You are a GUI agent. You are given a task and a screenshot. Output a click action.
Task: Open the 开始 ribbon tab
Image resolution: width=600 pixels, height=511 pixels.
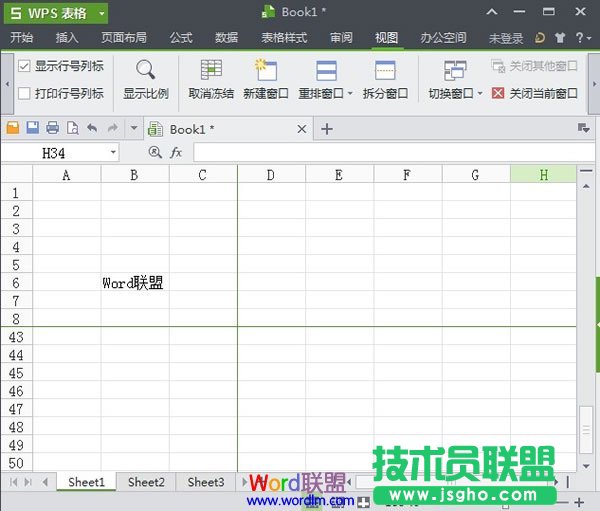point(22,38)
